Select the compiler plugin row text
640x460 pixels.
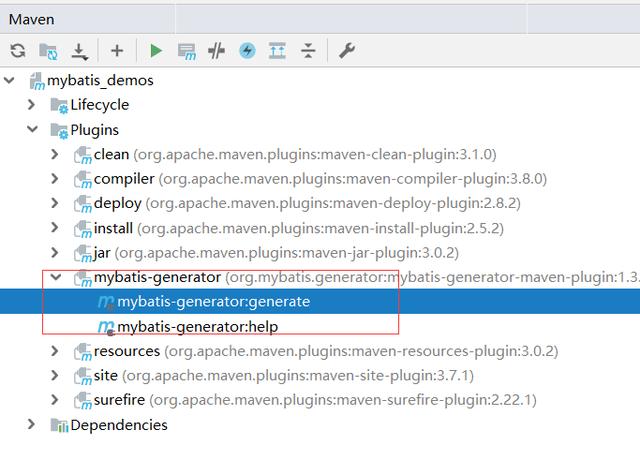click(x=320, y=179)
